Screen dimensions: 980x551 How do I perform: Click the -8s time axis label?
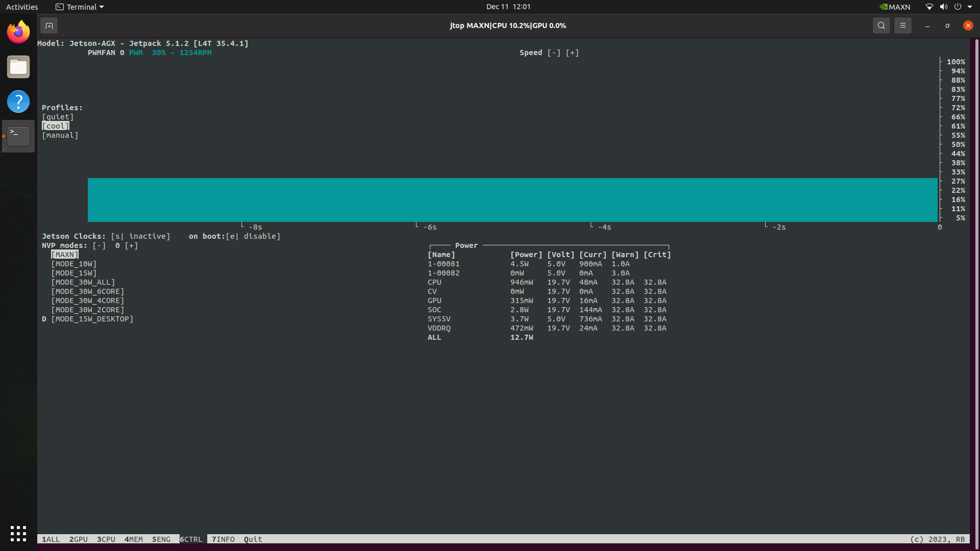pos(256,227)
